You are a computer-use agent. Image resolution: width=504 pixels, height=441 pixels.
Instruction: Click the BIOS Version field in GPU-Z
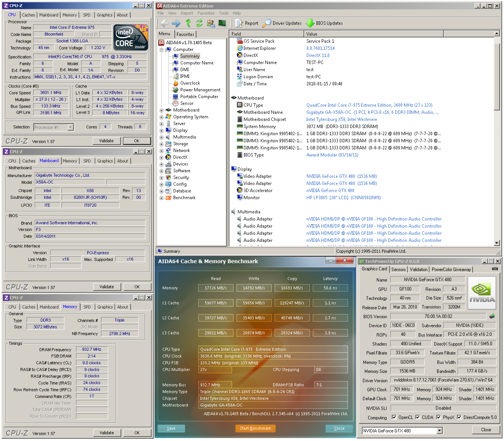click(x=438, y=316)
